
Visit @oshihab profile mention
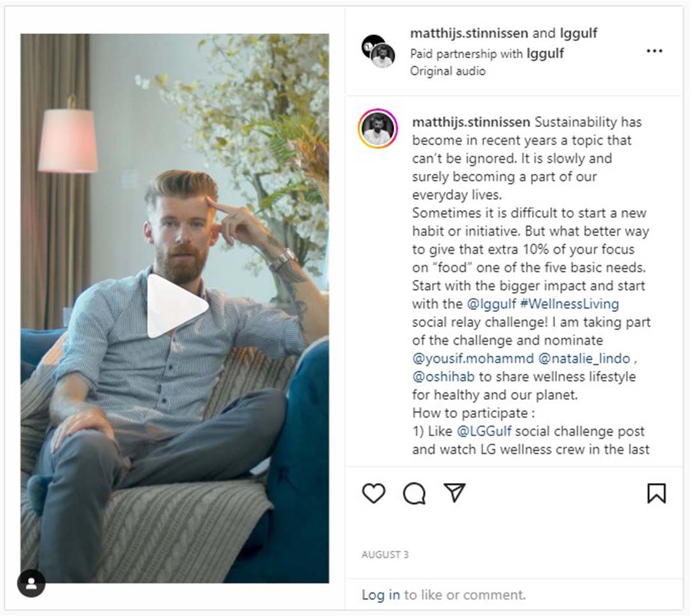point(443,376)
